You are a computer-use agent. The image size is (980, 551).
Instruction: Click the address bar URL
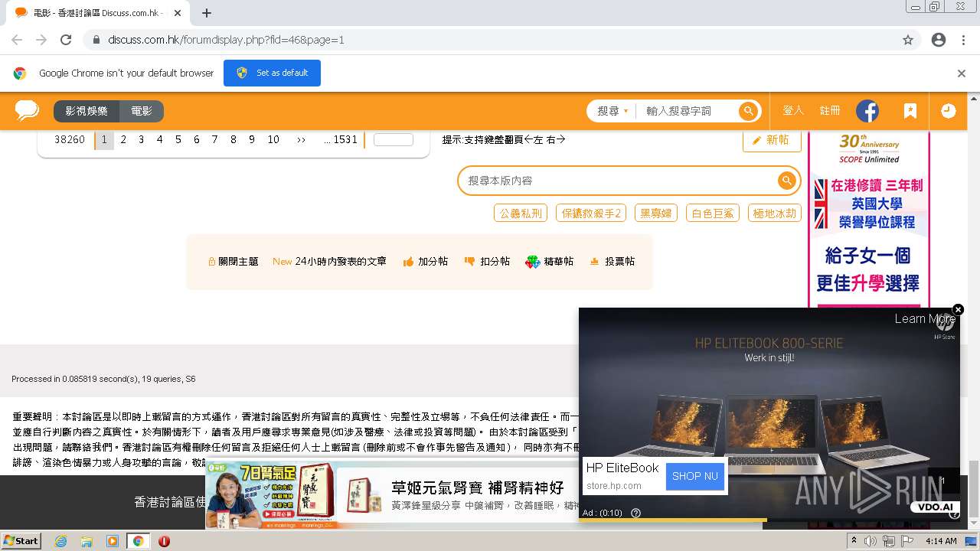[x=226, y=40]
